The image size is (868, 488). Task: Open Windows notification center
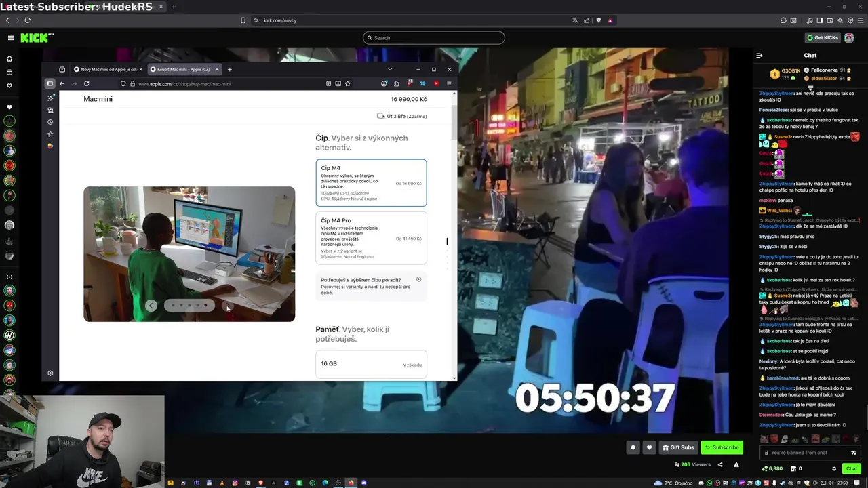(x=858, y=483)
